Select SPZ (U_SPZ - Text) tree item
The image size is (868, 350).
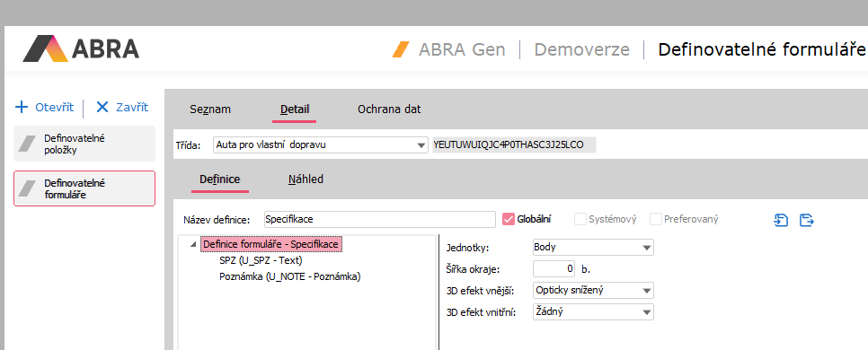point(261,260)
